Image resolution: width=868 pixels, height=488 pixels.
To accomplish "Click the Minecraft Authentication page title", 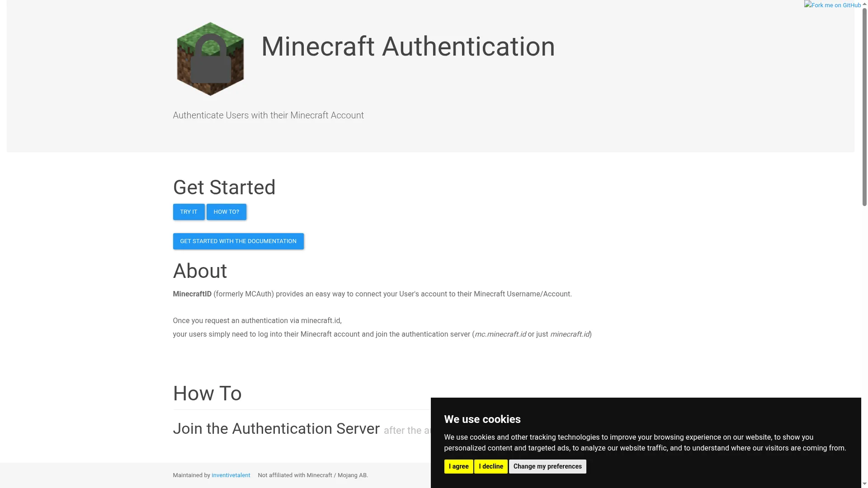I will point(408,47).
